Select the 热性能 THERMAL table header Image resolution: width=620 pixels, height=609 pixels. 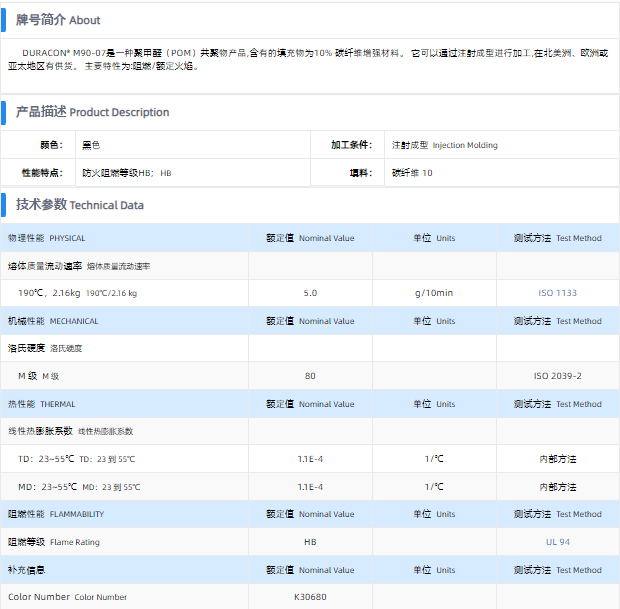coord(41,404)
